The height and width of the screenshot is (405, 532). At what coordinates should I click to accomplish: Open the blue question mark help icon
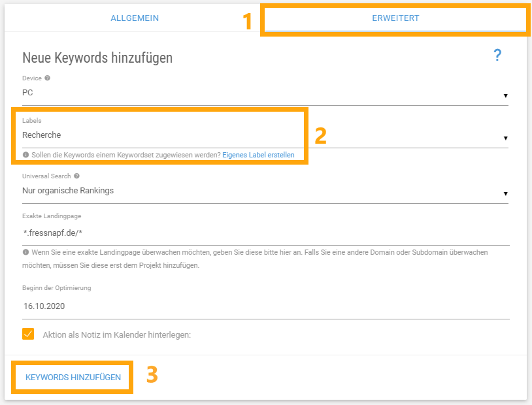click(497, 55)
